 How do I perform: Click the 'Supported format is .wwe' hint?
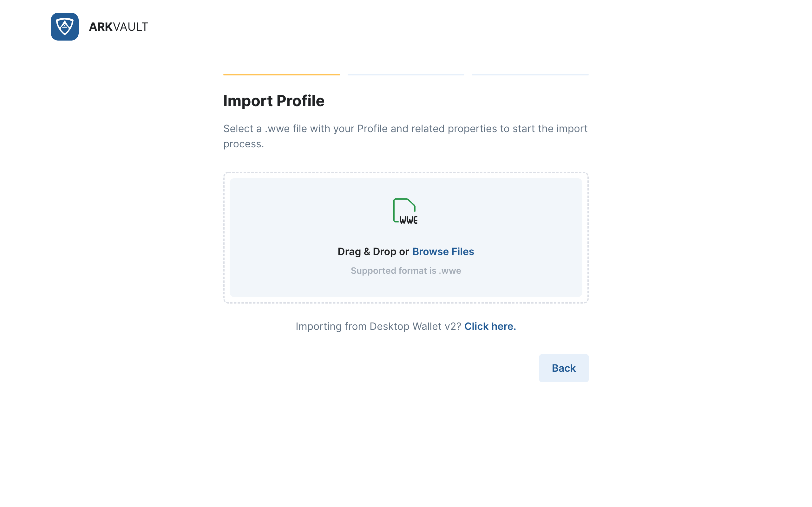(x=406, y=271)
